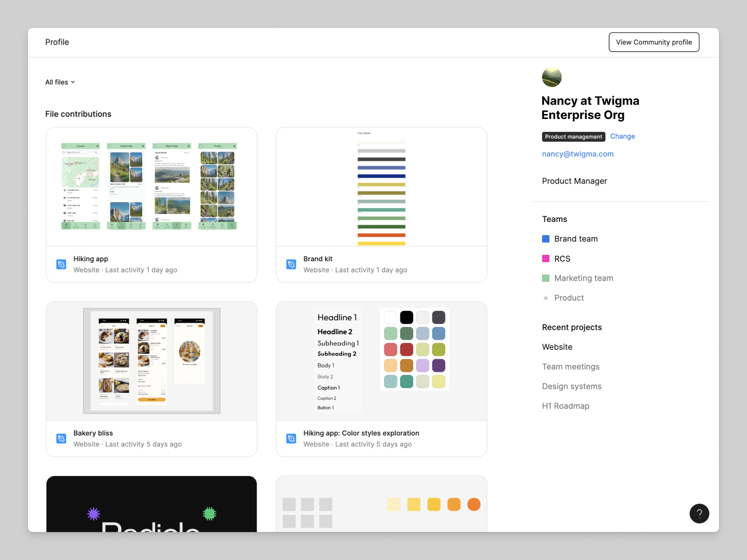Expand the All files dropdown
Viewport: 747px width, 560px height.
tap(60, 82)
